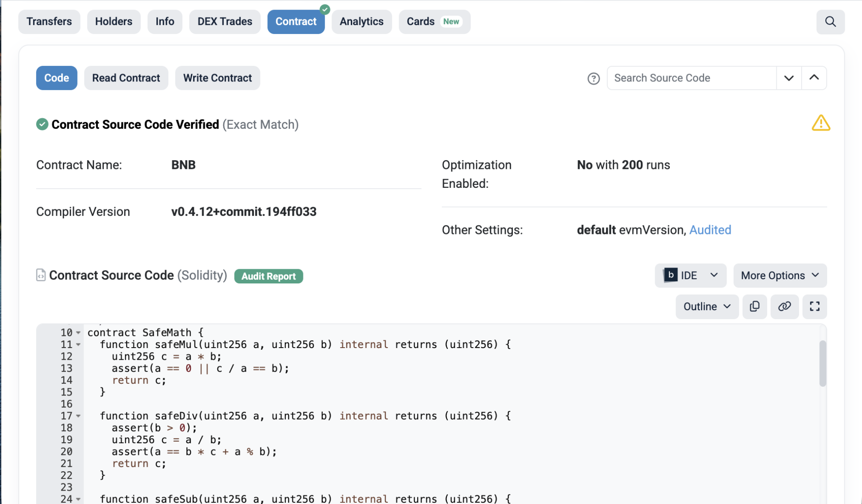Image resolution: width=862 pixels, height=504 pixels.
Task: Switch to the Holders tab
Action: point(113,22)
